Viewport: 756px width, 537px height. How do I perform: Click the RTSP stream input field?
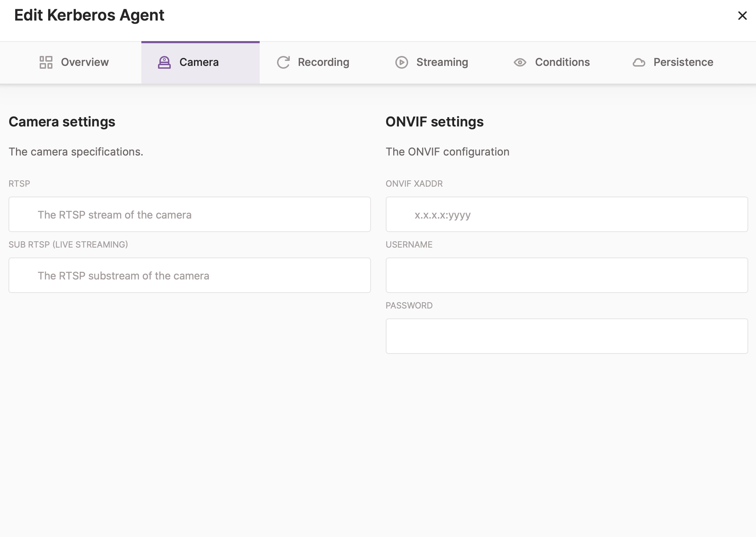click(190, 214)
